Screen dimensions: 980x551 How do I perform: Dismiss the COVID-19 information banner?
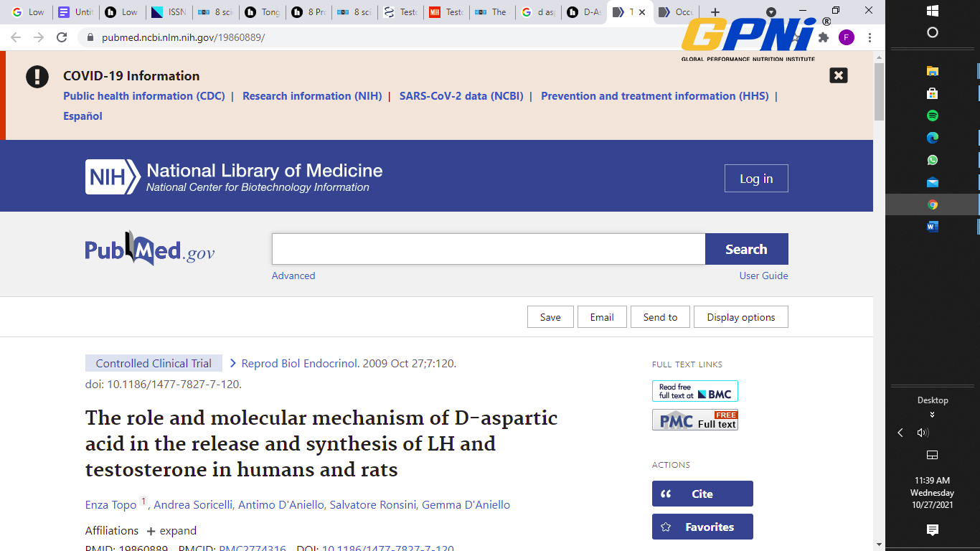(838, 75)
